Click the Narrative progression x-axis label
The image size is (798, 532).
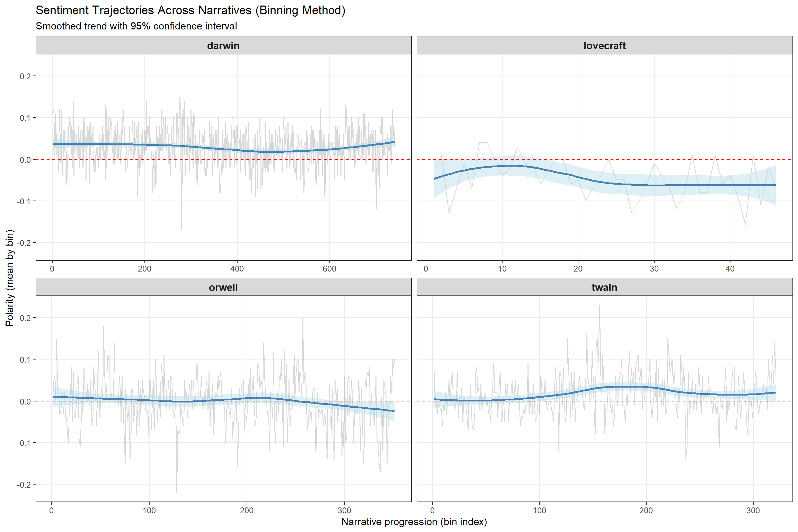414,522
